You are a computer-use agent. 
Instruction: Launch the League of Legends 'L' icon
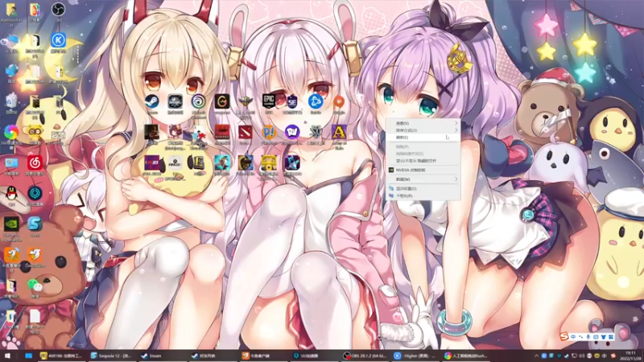(x=198, y=165)
